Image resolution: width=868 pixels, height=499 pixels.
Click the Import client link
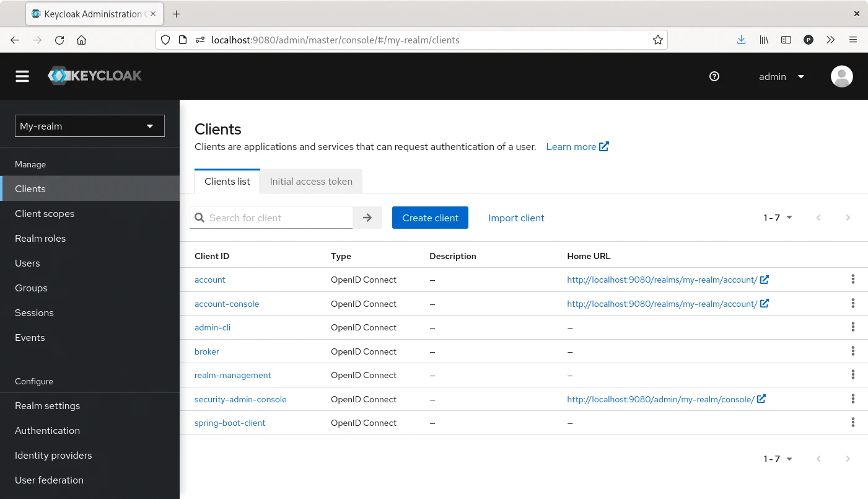[516, 218]
